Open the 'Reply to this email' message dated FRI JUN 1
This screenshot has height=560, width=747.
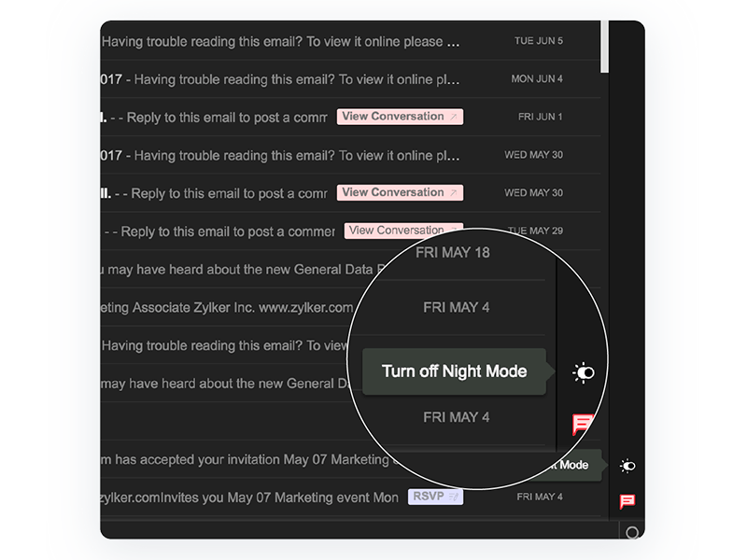coord(215,118)
